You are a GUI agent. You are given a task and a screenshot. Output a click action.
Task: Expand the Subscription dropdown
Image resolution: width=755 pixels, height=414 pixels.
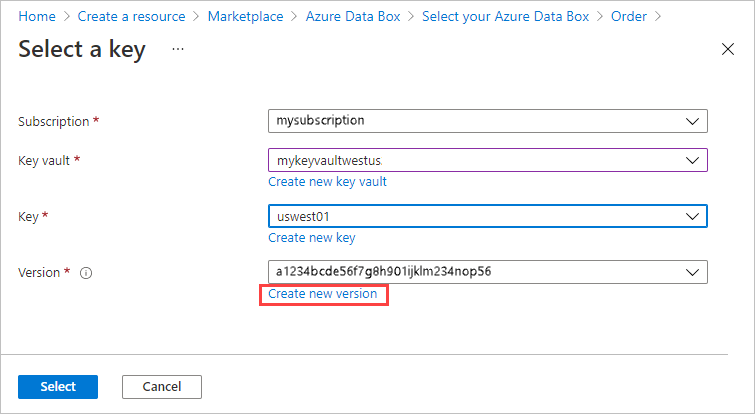coord(691,121)
